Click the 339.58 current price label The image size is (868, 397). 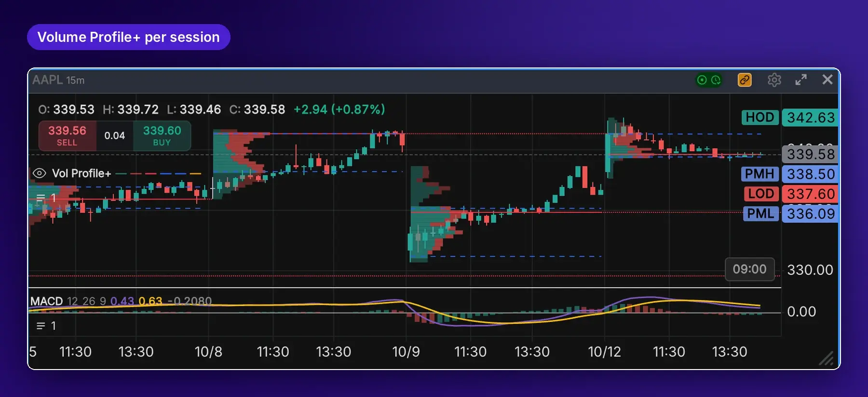tap(810, 154)
